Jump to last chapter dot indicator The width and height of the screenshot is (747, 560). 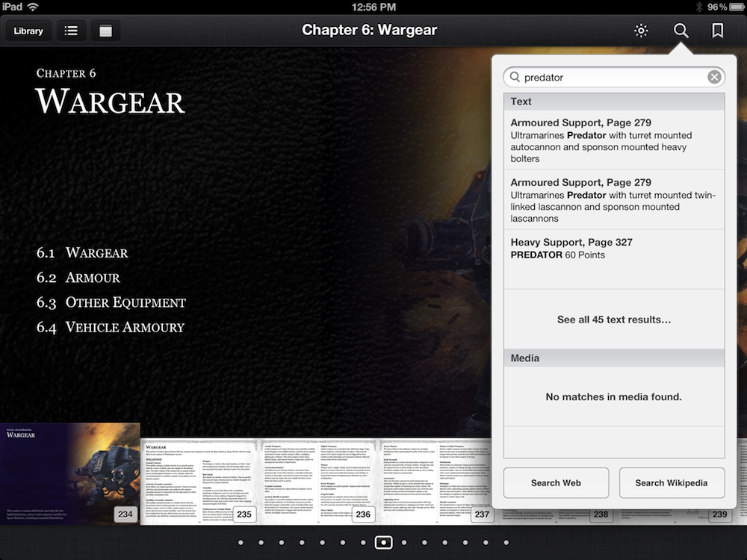coord(506,542)
